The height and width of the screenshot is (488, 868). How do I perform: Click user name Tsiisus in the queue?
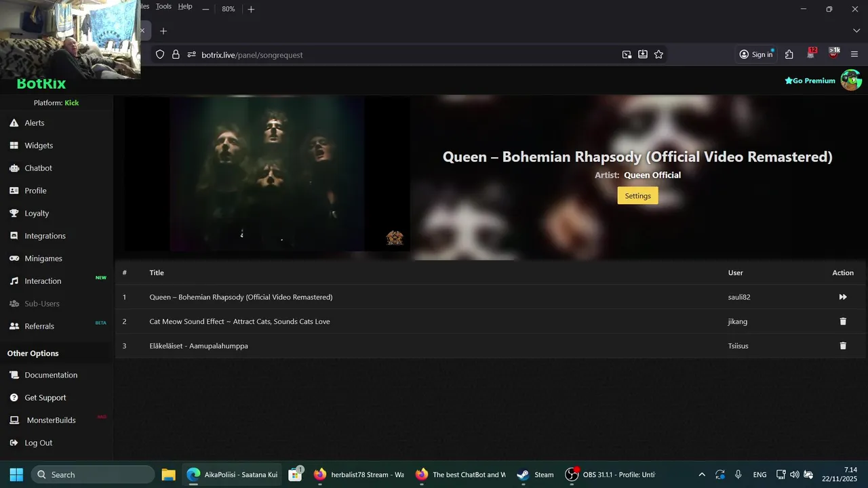point(738,346)
